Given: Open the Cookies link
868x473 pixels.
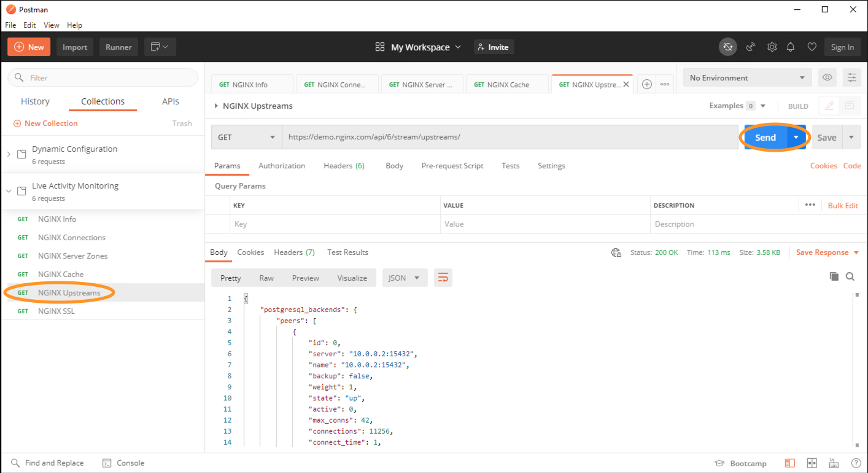Looking at the screenshot, I should click(x=824, y=166).
